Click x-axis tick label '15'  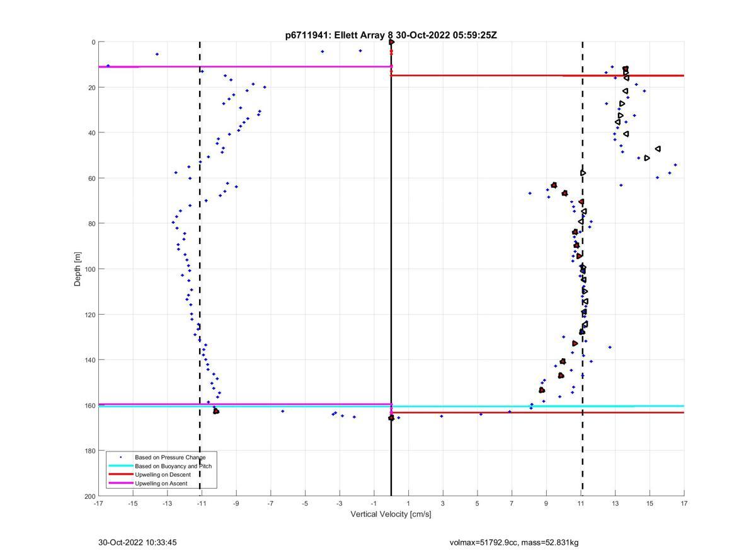tap(650, 503)
